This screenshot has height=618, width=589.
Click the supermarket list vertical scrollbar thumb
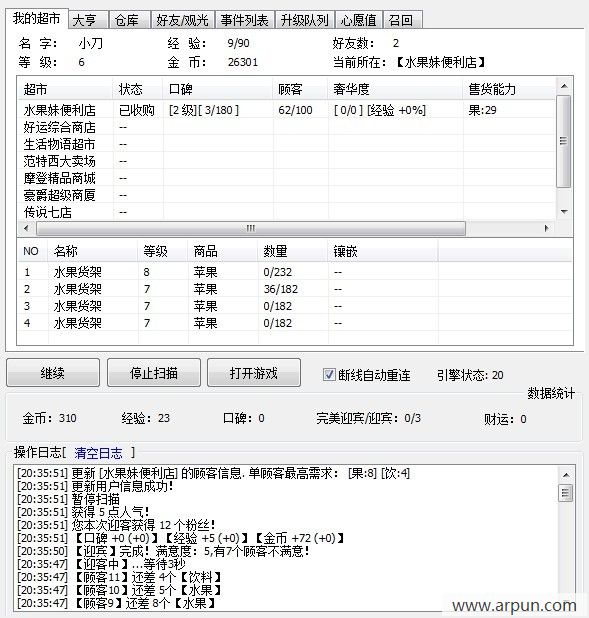coord(564,141)
